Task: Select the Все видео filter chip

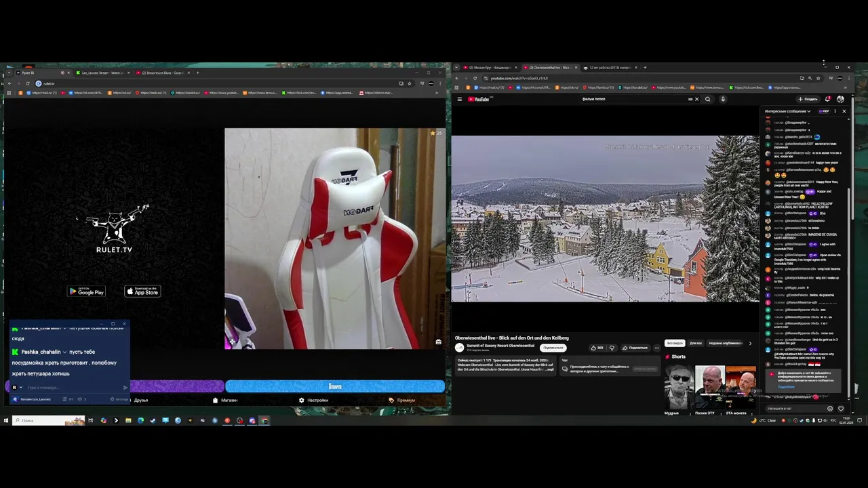Action: tap(675, 343)
